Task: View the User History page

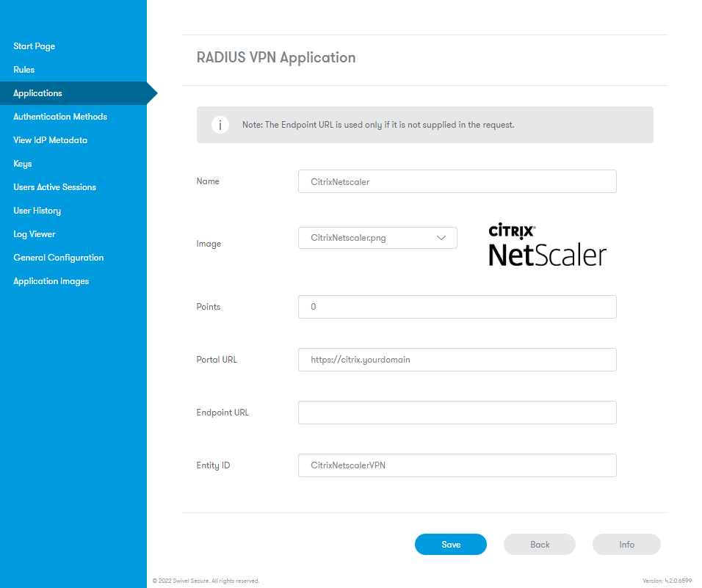Action: pyautogui.click(x=37, y=210)
